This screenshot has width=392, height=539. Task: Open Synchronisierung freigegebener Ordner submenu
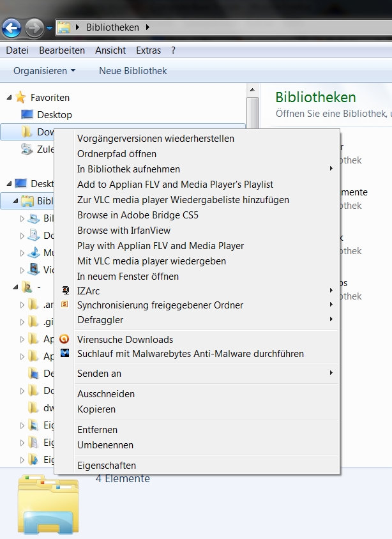197,305
